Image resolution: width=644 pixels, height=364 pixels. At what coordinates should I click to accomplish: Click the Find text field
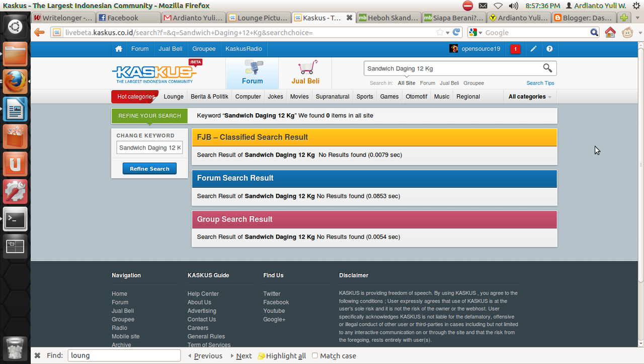[124, 355]
